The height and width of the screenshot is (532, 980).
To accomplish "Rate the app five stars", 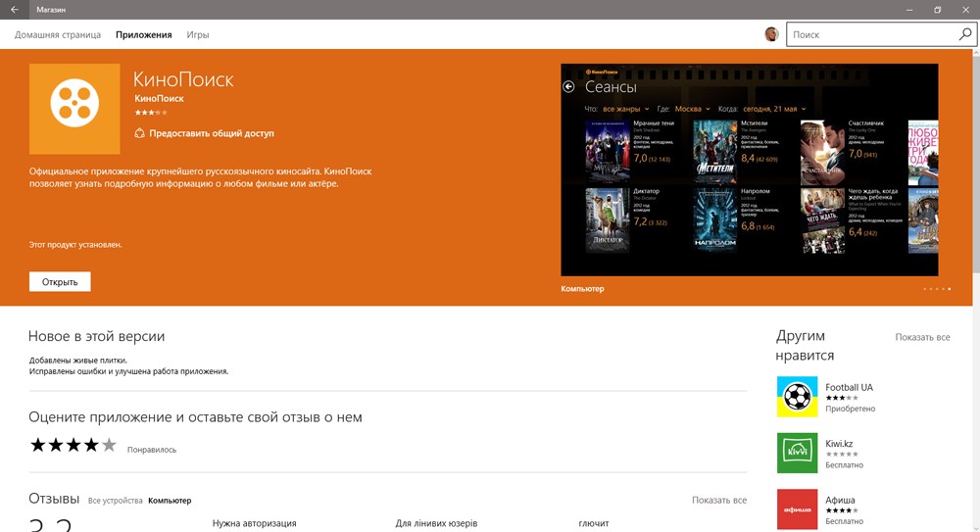I will (109, 445).
